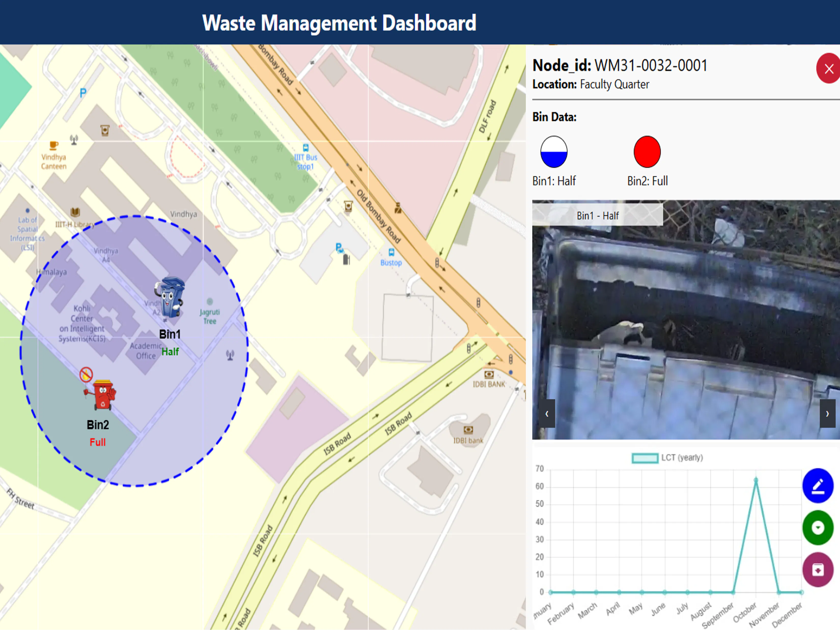
Task: Click the Bin1 camera image
Action: coord(686,320)
